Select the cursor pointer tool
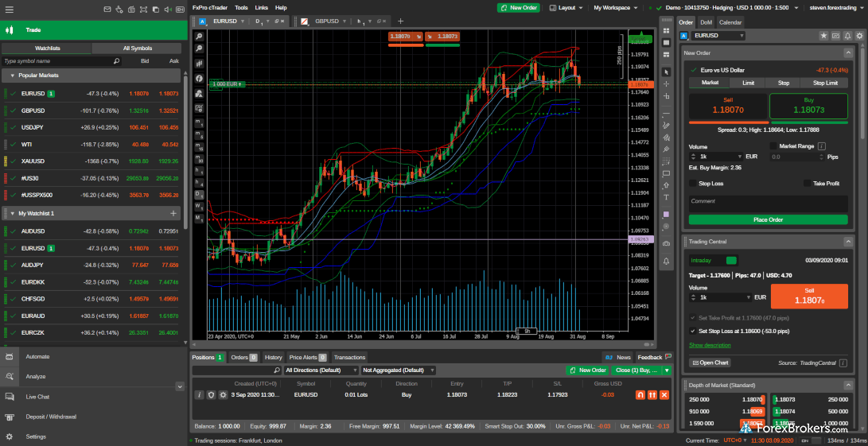The width and height of the screenshot is (868, 446). click(666, 72)
